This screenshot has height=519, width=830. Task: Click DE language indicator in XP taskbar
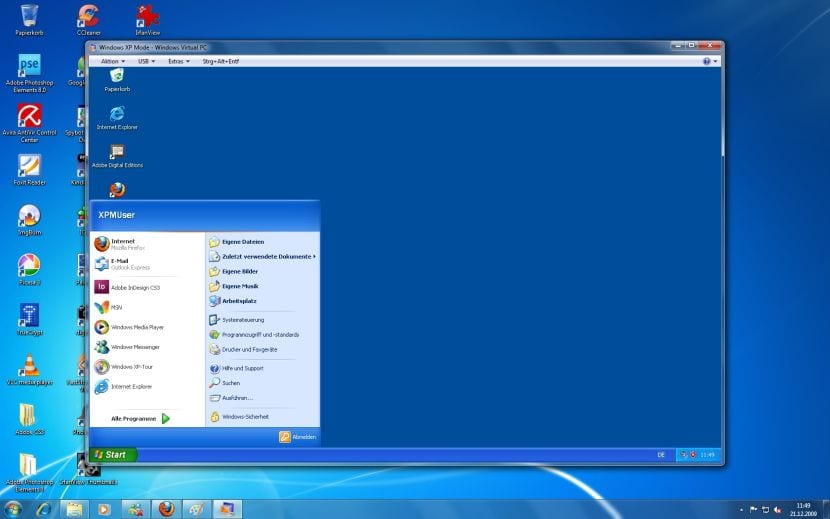[x=661, y=455]
